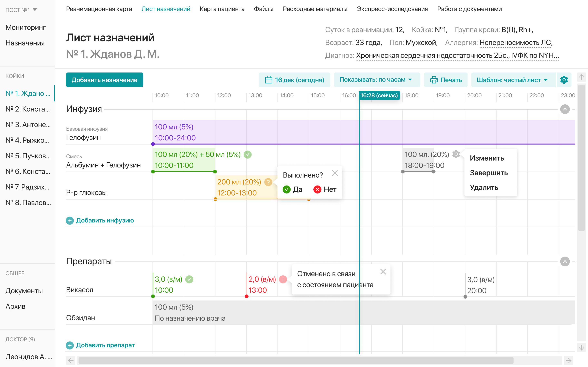Select Изменить in the context menu

487,158
